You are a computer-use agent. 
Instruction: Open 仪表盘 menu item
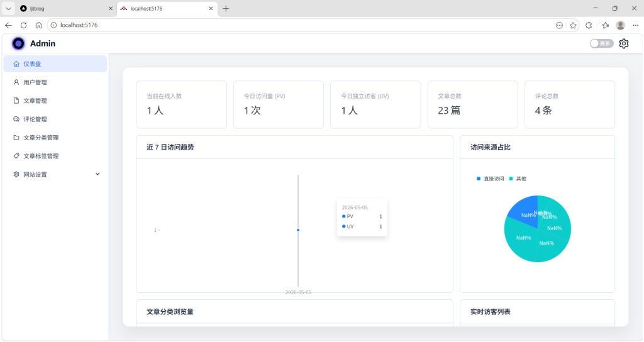(55, 63)
